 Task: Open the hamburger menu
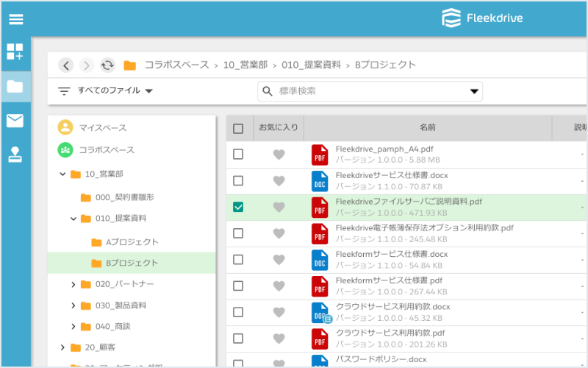(15, 19)
